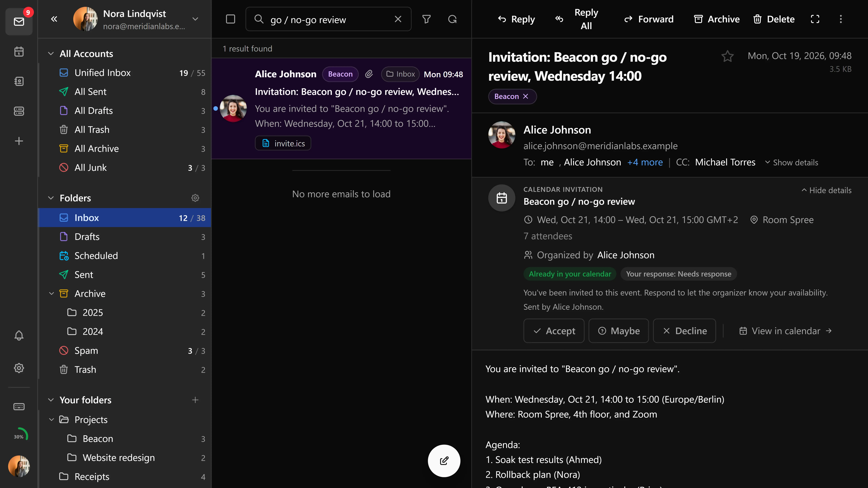The image size is (868, 488).
Task: Collapse the All Accounts section
Action: pyautogui.click(x=51, y=54)
